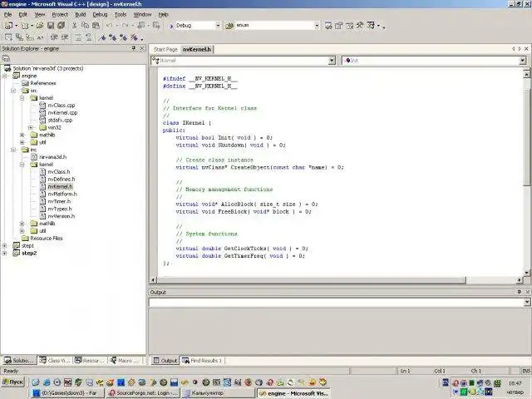Screen dimensions: 532x399
Task: Click the Save toolbar icon
Action: 51,26
